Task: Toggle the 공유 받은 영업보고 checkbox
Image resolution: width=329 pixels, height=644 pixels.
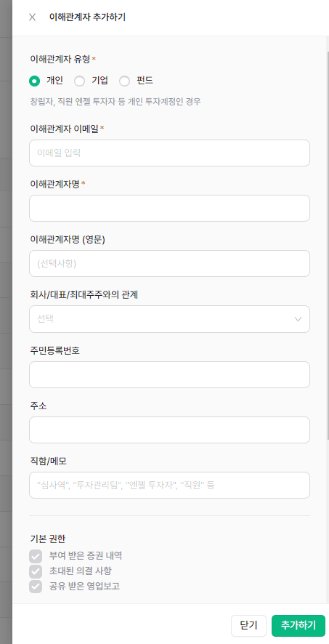Action: [x=36, y=587]
